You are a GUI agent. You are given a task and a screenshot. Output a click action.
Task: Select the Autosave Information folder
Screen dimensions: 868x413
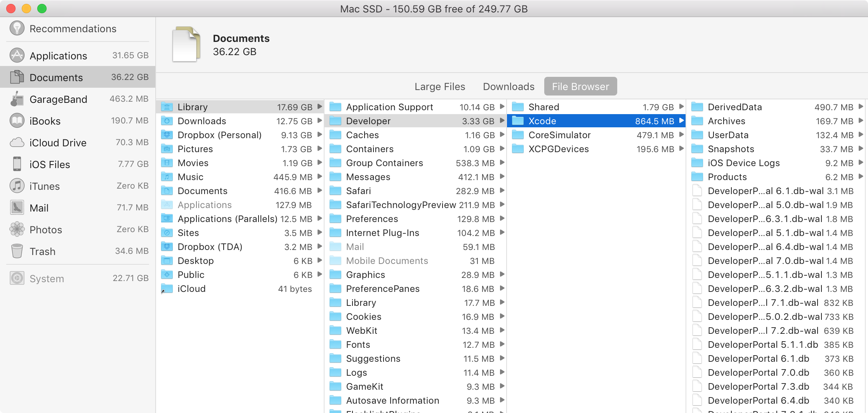(416, 401)
